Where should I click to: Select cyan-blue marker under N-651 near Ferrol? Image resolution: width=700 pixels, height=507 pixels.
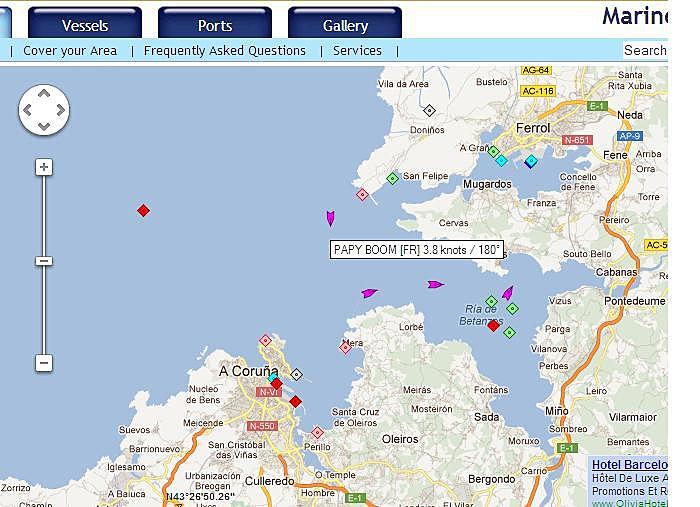point(530,161)
